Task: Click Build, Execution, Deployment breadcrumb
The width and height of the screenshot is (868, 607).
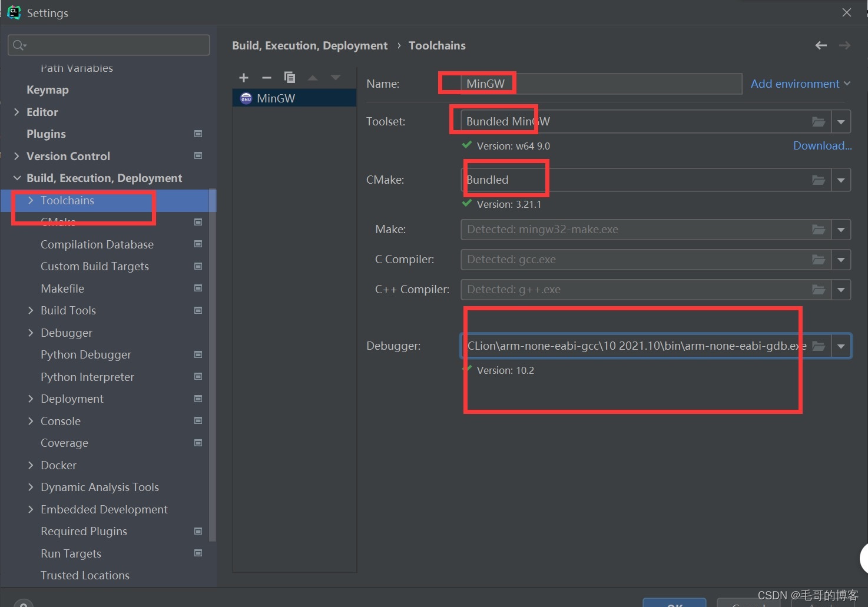Action: (x=310, y=45)
